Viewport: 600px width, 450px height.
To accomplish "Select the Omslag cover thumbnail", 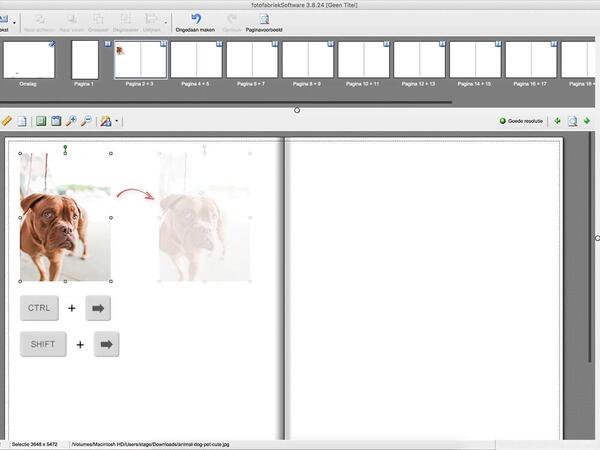I will point(29,60).
